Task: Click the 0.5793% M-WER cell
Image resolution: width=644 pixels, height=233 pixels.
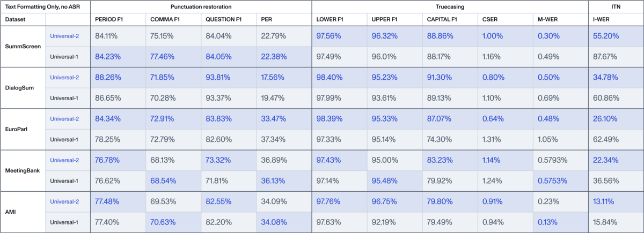Action: [x=554, y=160]
